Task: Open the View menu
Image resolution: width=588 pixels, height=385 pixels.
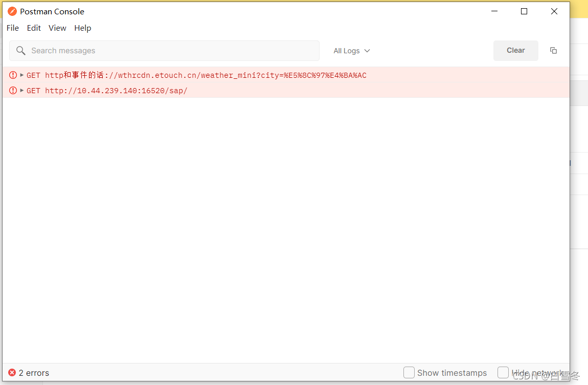Action: [x=57, y=28]
